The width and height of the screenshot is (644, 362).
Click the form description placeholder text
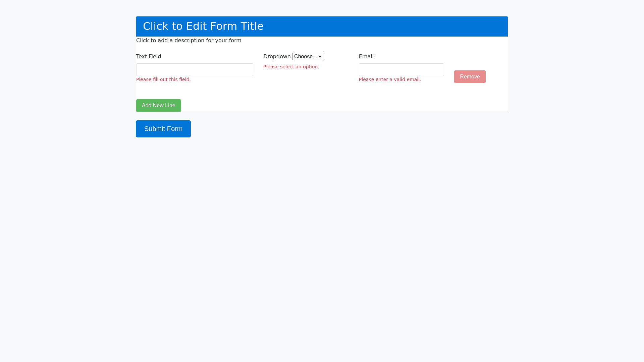tap(189, 41)
